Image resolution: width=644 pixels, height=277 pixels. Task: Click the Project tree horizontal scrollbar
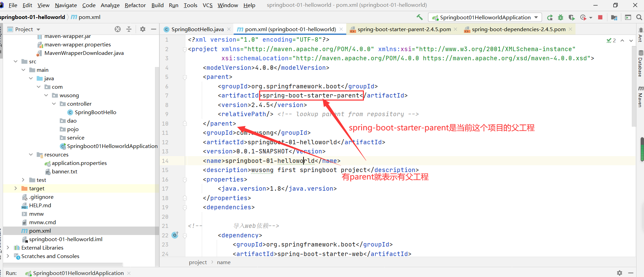point(63,264)
